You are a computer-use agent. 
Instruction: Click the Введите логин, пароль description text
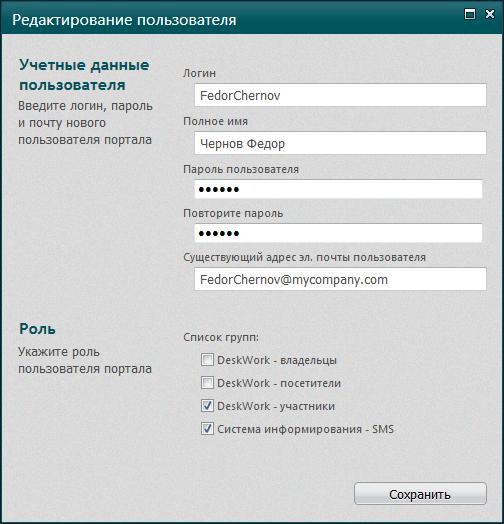click(85, 123)
